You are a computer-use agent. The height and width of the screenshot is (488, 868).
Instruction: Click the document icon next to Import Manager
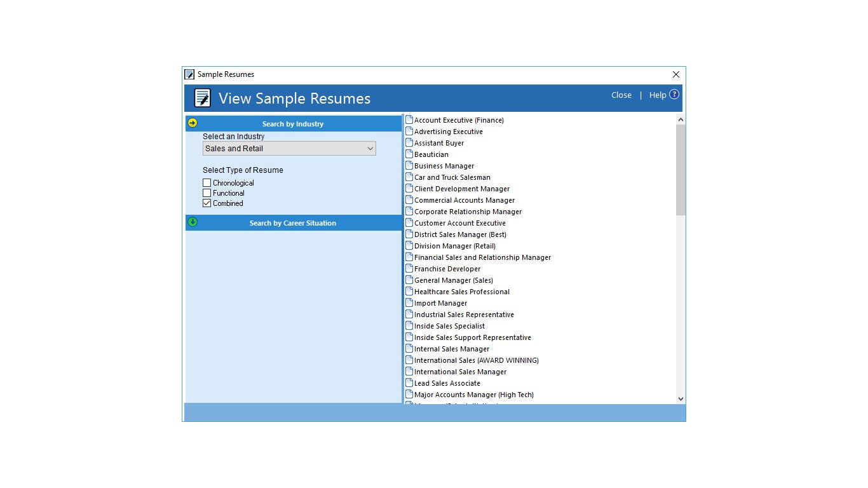click(409, 302)
